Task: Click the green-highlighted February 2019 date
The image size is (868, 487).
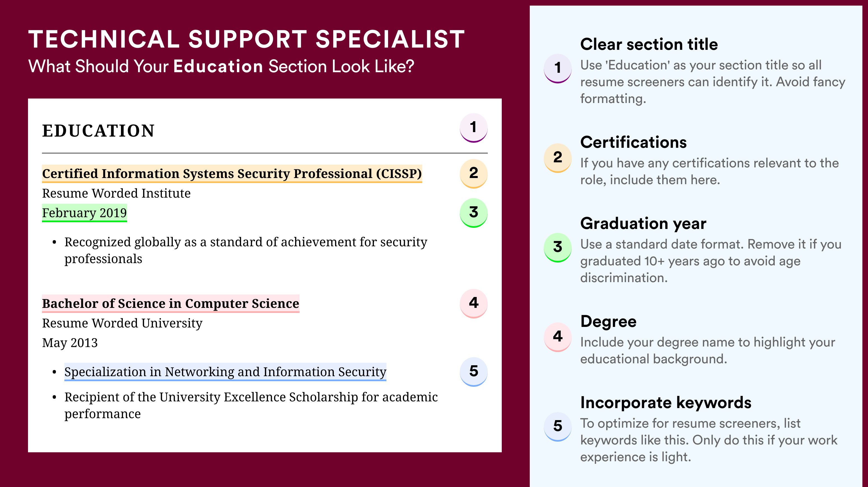Action: (x=84, y=213)
